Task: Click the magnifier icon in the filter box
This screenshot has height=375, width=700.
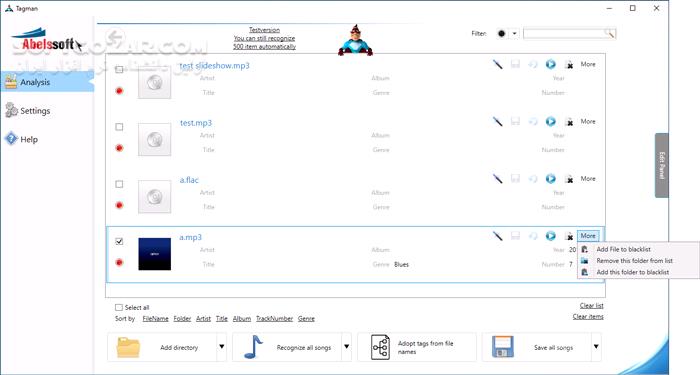Action: click(x=609, y=33)
